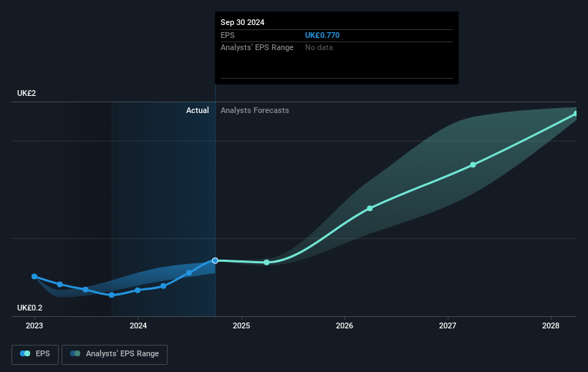Click the 2028 x-axis label
This screenshot has width=588, height=372.
[551, 325]
